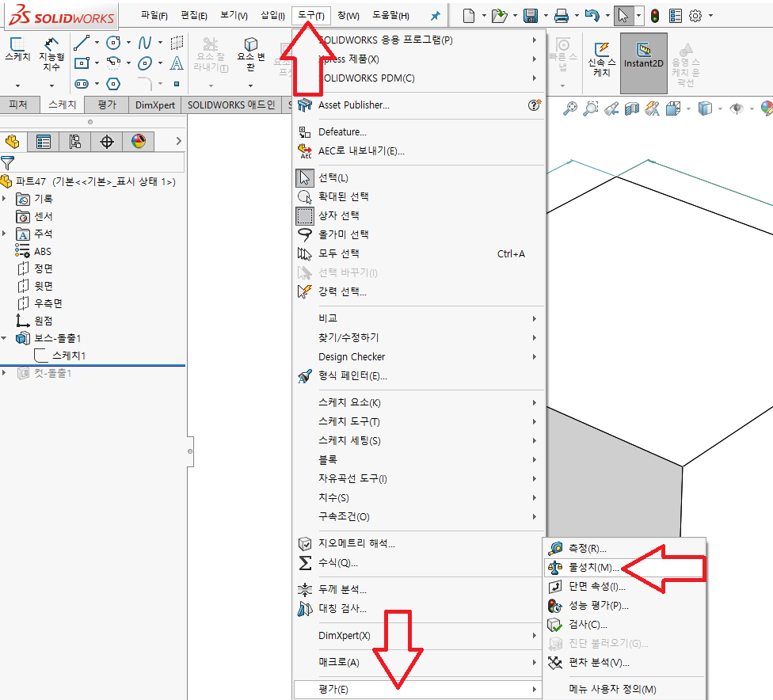Click the Section View icon
The height and width of the screenshot is (700, 773).
coord(631,108)
